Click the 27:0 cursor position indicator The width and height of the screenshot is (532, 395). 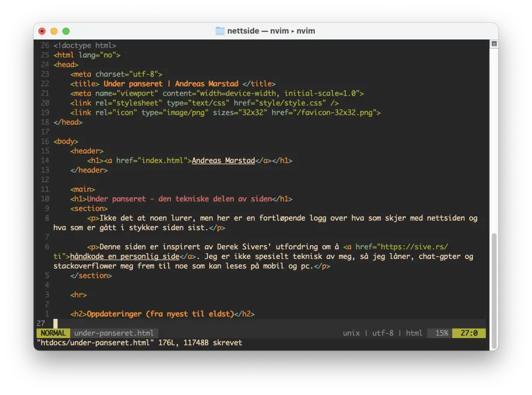(x=469, y=333)
